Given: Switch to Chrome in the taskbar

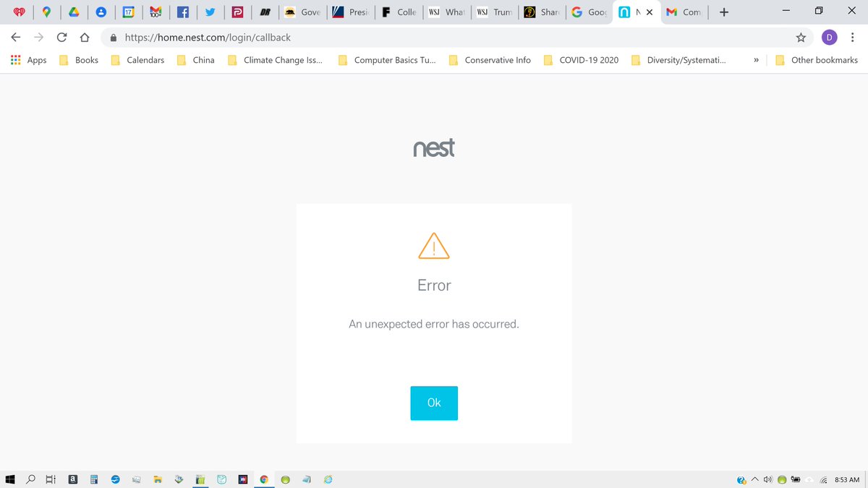Looking at the screenshot, I should click(264, 479).
